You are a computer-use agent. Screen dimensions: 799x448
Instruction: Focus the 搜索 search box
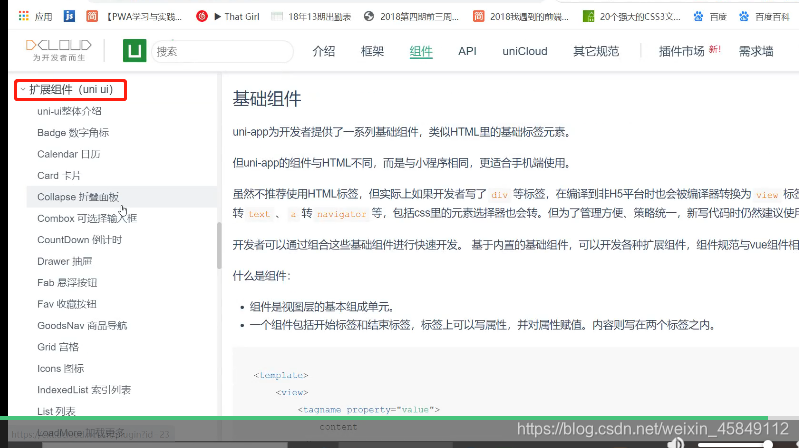pos(222,51)
